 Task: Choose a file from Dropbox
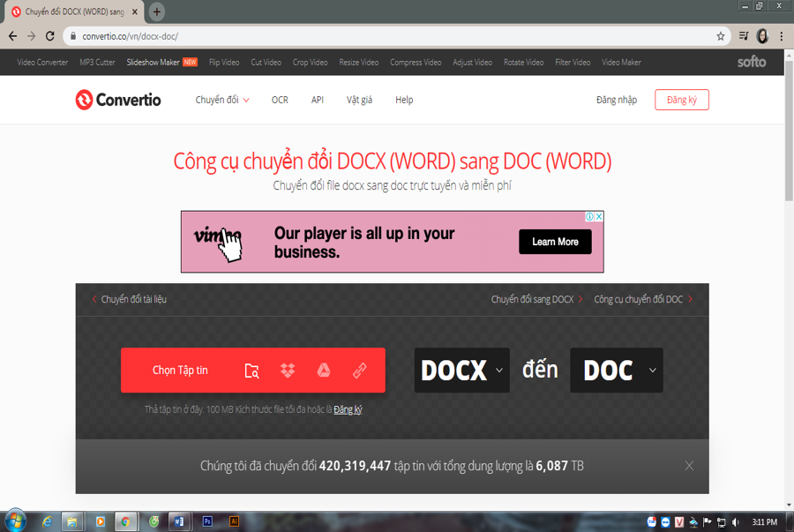click(288, 371)
